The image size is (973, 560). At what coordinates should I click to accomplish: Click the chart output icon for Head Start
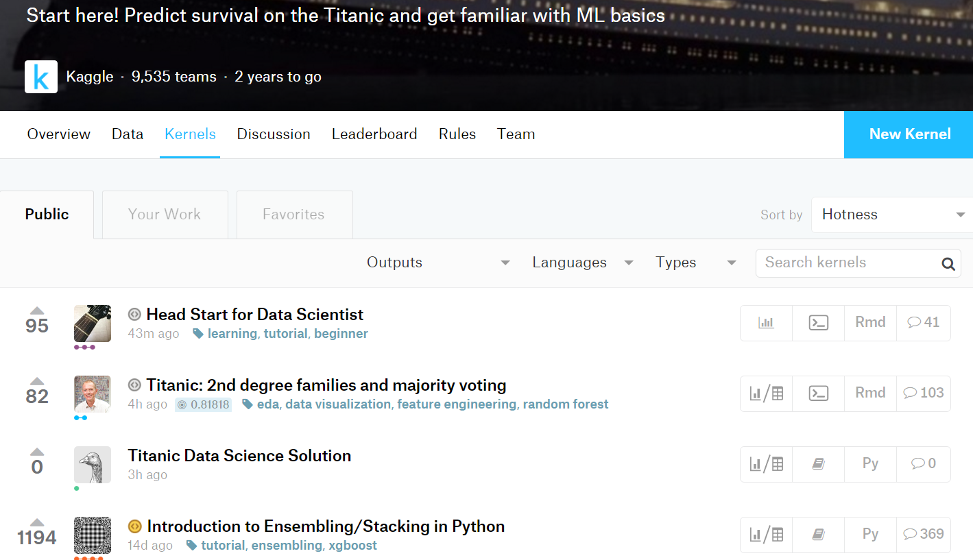(x=766, y=323)
